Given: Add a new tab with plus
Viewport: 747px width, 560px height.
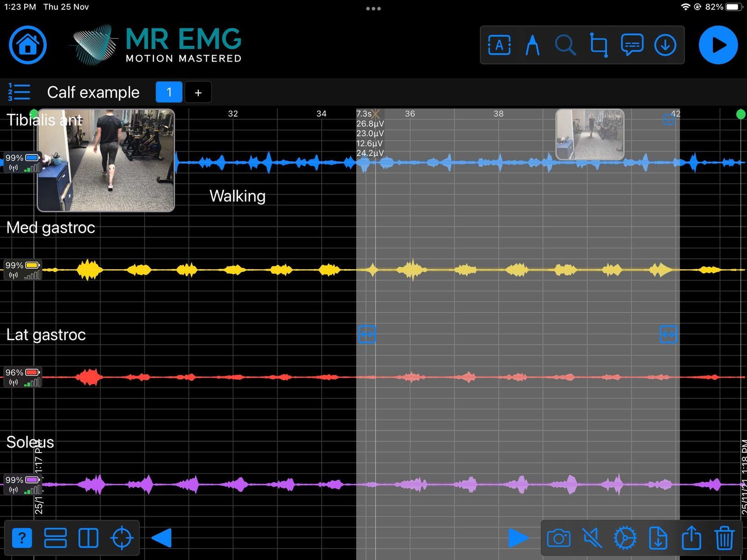Looking at the screenshot, I should [198, 92].
